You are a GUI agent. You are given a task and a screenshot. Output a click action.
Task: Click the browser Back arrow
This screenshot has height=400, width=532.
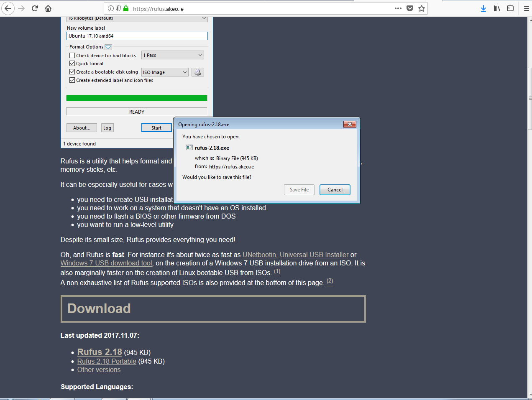click(x=8, y=8)
